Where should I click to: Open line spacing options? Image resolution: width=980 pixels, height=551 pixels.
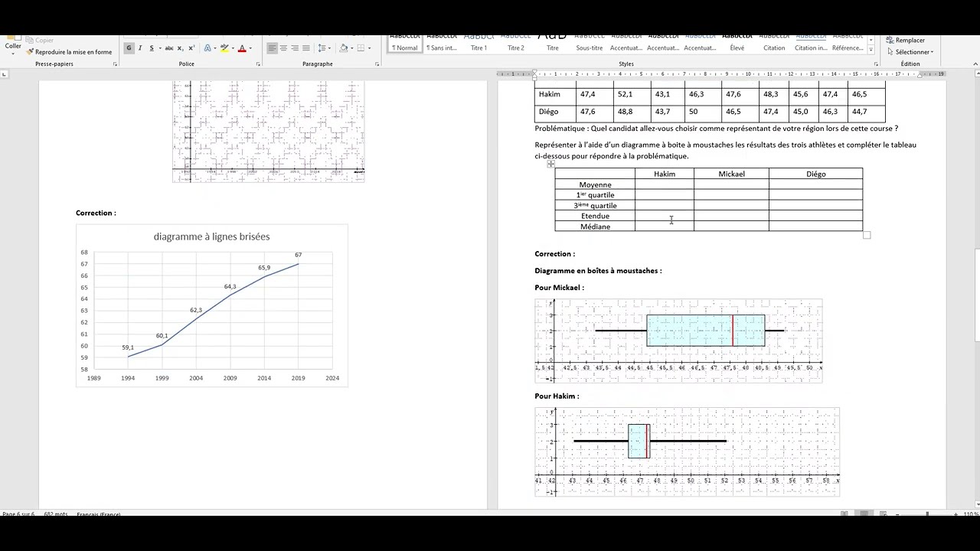pos(323,48)
